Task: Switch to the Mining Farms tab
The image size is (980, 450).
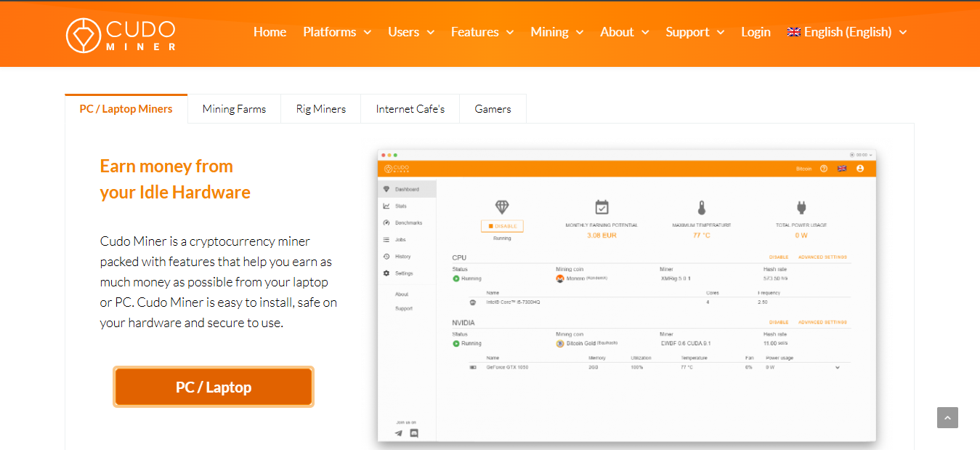Action: [234, 108]
